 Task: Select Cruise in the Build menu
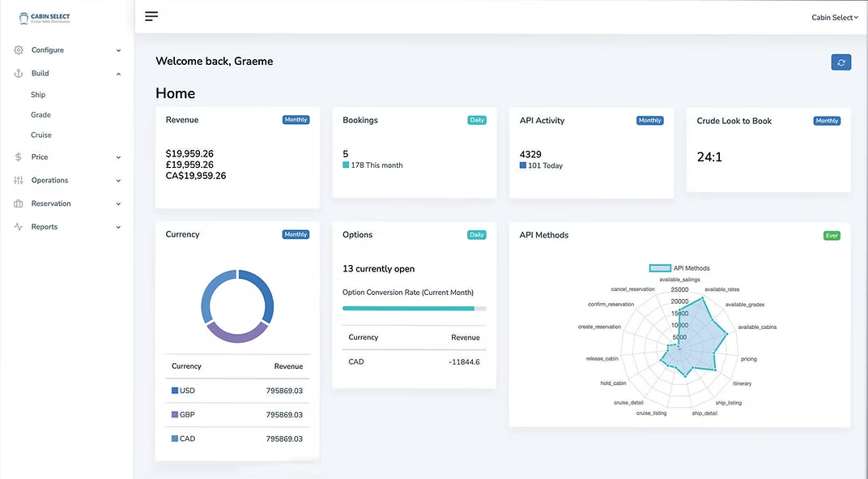[x=40, y=135]
